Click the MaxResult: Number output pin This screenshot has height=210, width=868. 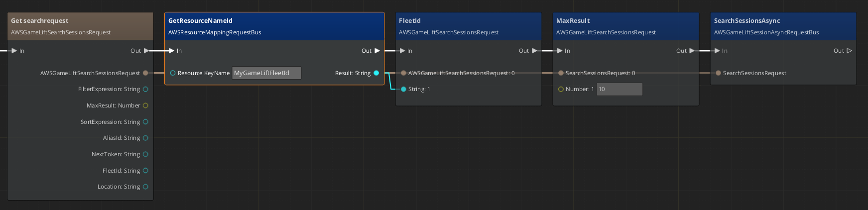(x=145, y=105)
